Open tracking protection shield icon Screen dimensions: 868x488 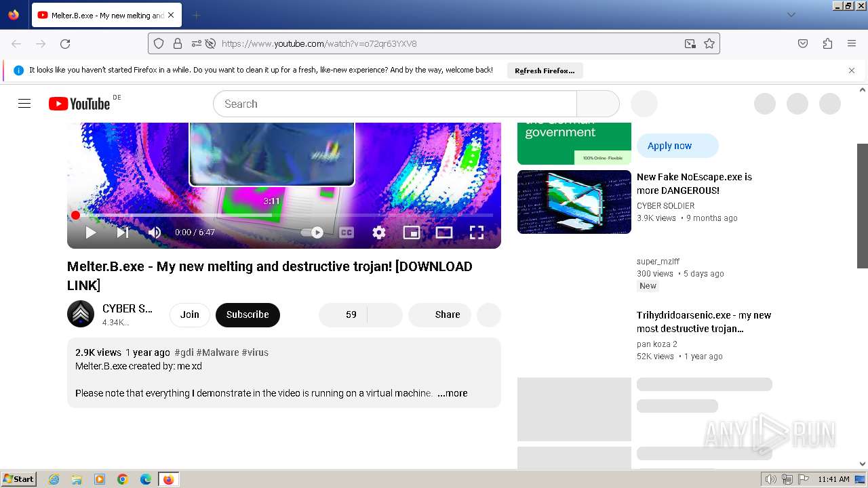pos(159,43)
